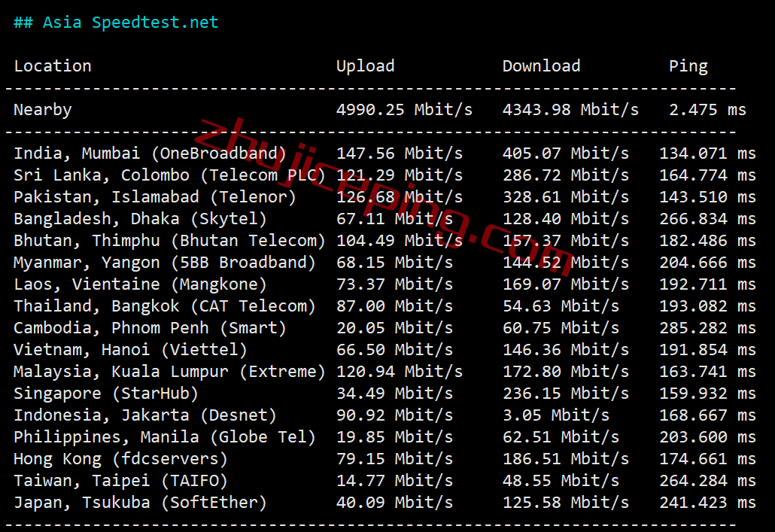Click Kuala Lumpur upload '120.94 Mbit/s'
Viewport: 775px width, 532px height.
[x=400, y=371]
